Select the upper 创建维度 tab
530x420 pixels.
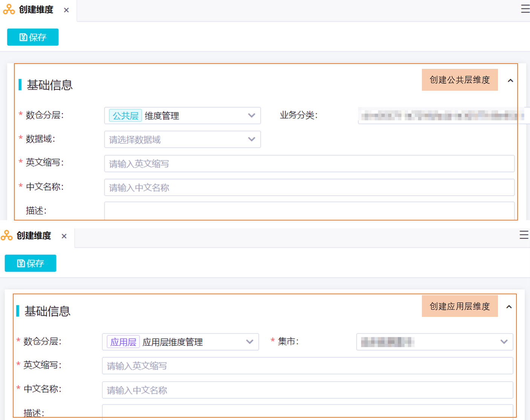point(36,10)
